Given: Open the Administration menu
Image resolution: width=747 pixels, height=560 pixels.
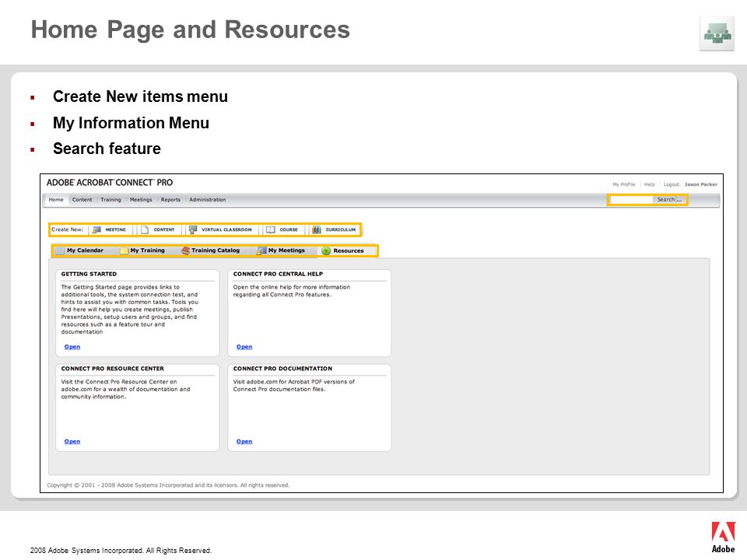Looking at the screenshot, I should 207,200.
